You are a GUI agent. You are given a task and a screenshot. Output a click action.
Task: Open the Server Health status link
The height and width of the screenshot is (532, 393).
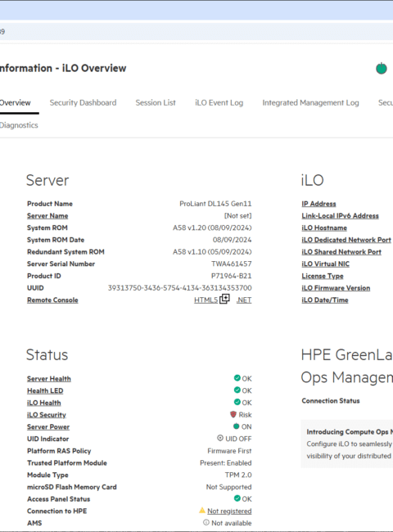coord(49,379)
